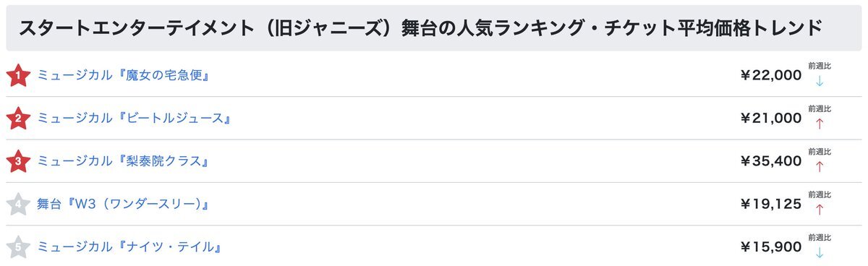This screenshot has width=868, height=266.
Task: Click down arrow beside ¥22,000
Action: pos(820,81)
